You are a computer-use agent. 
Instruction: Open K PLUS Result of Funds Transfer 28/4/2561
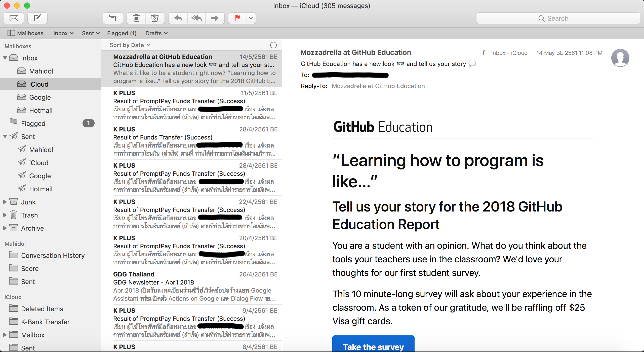(191, 142)
